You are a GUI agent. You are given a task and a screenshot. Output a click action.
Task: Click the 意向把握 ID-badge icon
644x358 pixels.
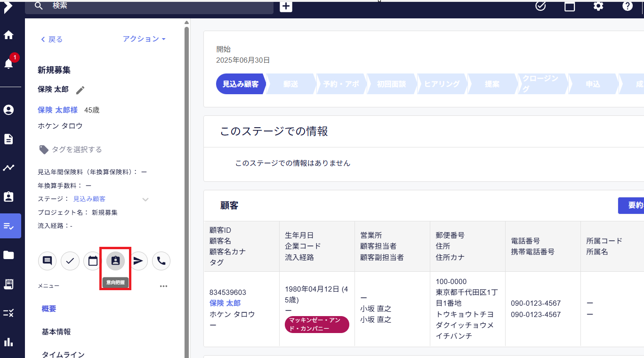[x=115, y=260]
